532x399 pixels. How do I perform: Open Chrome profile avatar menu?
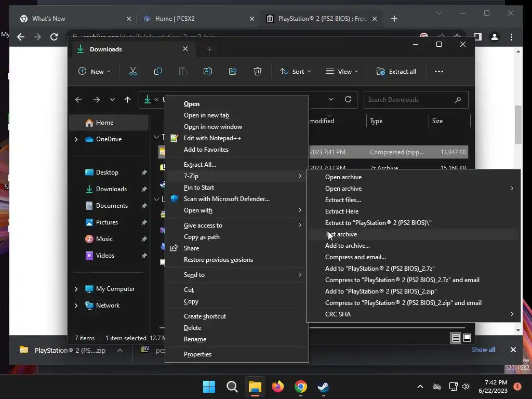pos(495,37)
